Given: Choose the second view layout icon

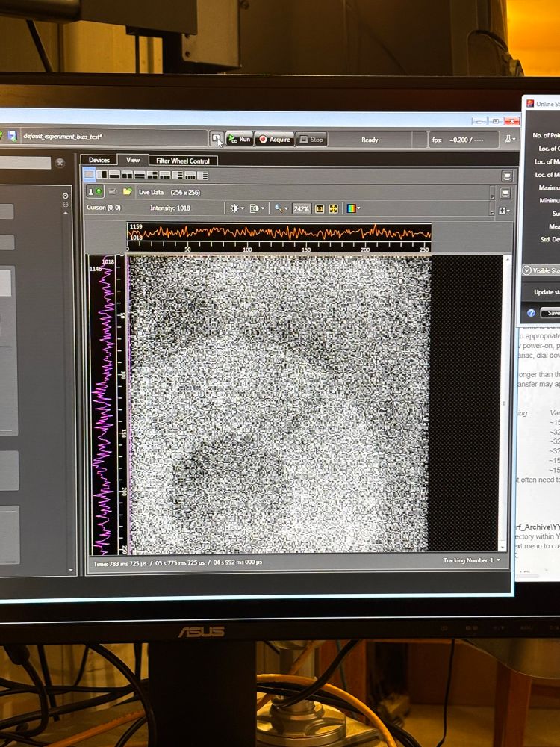Looking at the screenshot, I should 102,175.
